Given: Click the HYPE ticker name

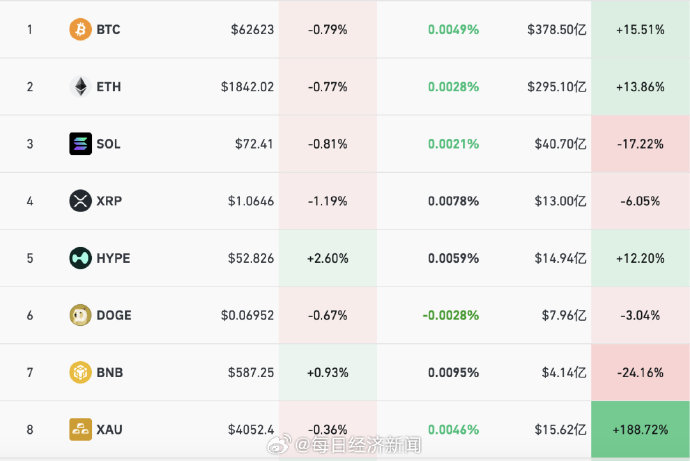Looking at the screenshot, I should click(x=114, y=258).
